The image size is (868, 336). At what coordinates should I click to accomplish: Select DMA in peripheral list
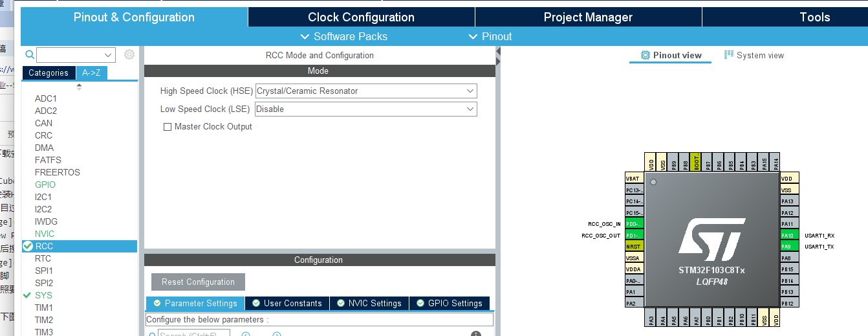45,148
